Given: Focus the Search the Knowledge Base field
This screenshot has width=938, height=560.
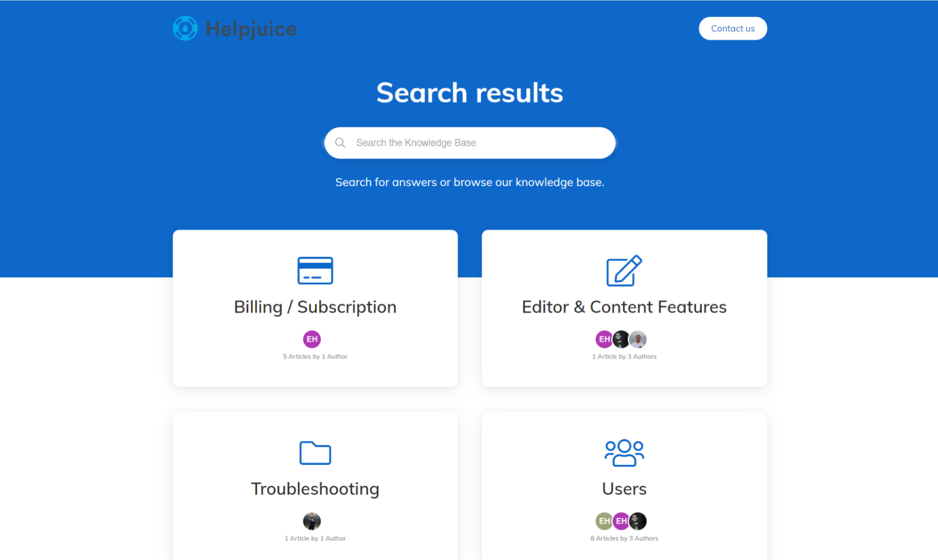Looking at the screenshot, I should pos(476,143).
